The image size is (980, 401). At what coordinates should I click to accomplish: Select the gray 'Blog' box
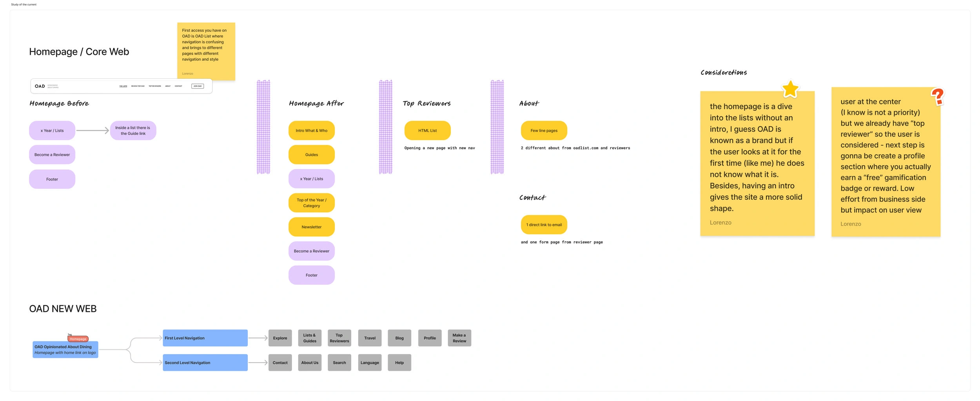coord(399,338)
